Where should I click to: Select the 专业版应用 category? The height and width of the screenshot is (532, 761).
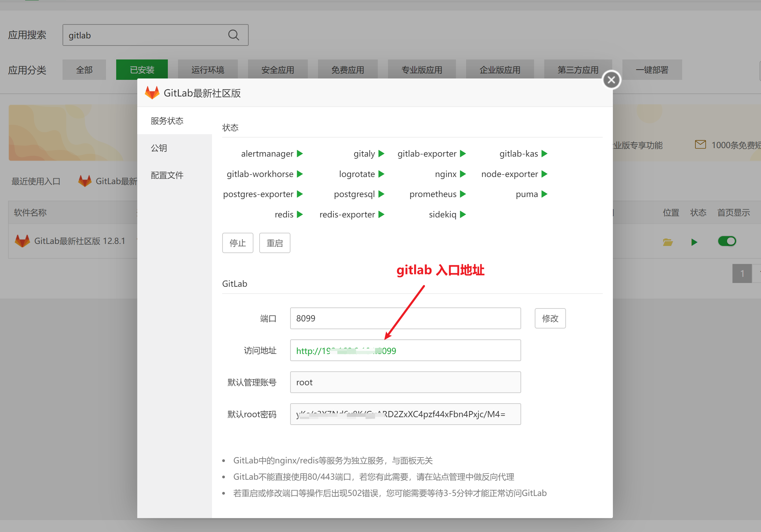(x=422, y=70)
